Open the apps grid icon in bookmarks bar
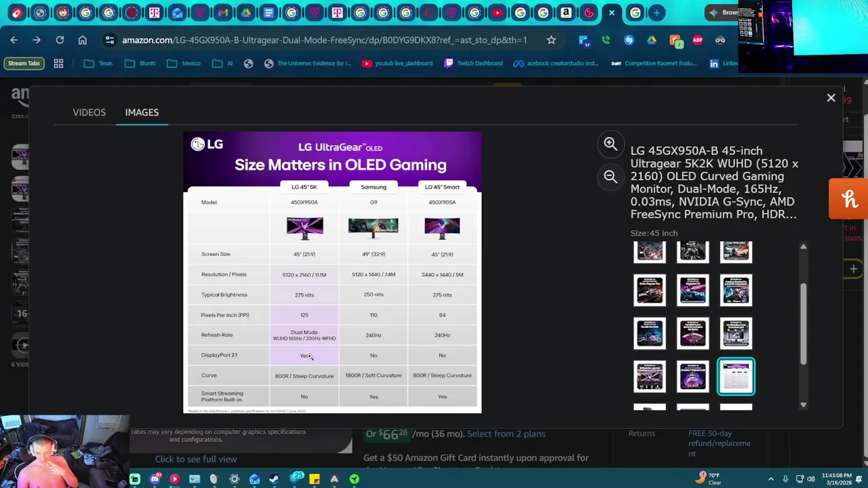Image resolution: width=868 pixels, height=488 pixels. pyautogui.click(x=58, y=63)
